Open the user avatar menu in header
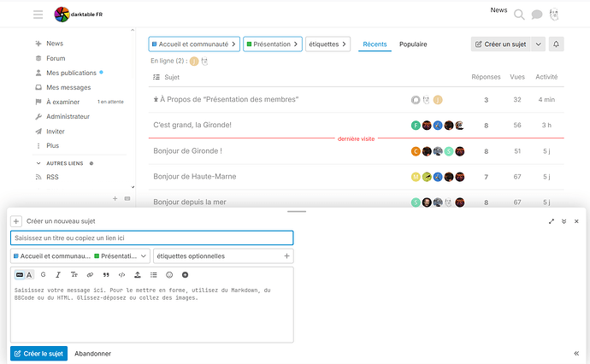The image size is (590, 364). click(x=554, y=15)
